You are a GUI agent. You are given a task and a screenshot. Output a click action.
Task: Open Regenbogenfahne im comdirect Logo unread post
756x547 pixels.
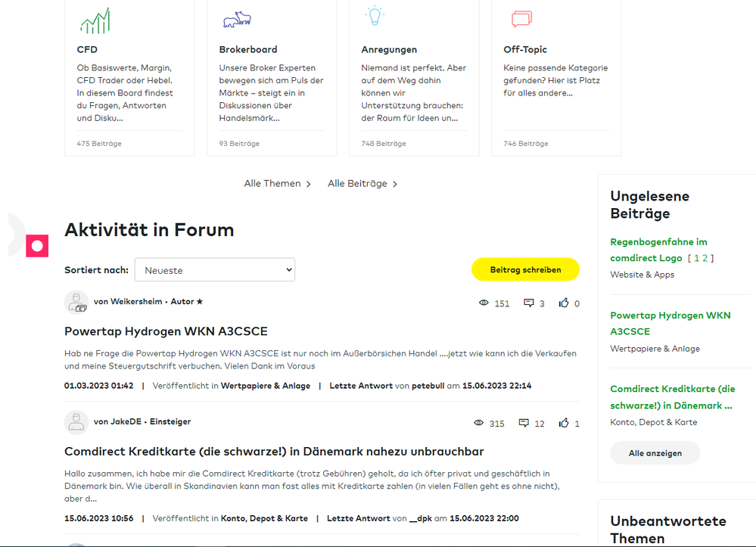658,250
